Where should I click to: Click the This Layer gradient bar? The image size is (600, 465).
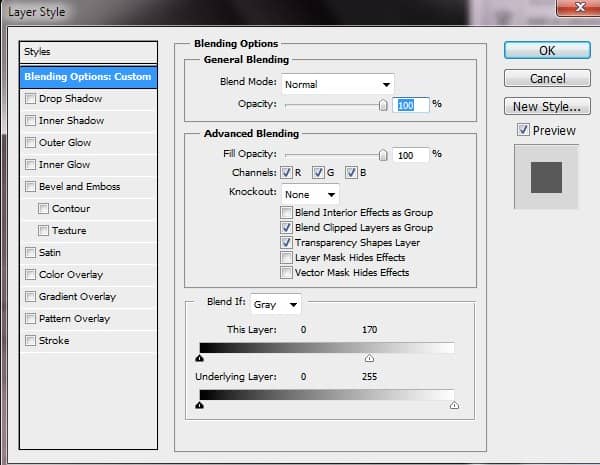tap(327, 348)
